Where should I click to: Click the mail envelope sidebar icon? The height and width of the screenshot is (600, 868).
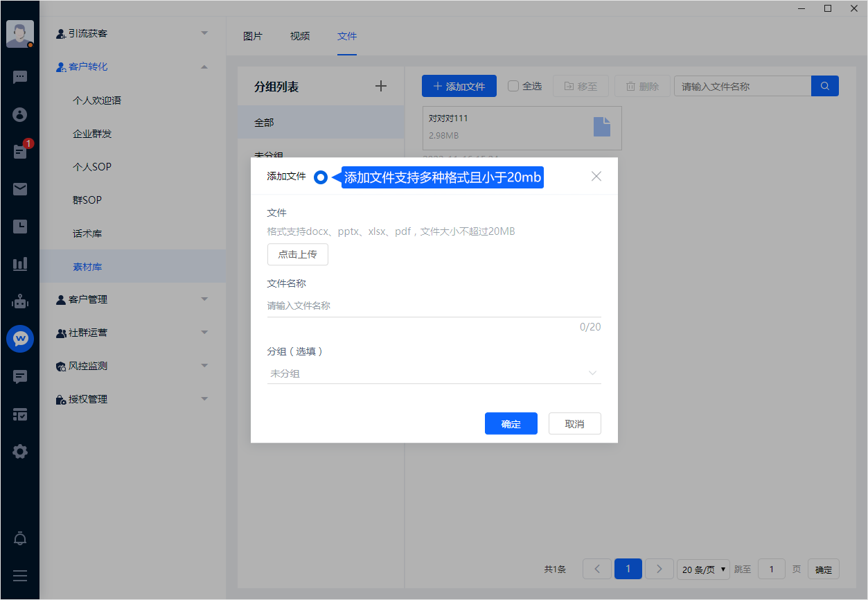[x=20, y=189]
